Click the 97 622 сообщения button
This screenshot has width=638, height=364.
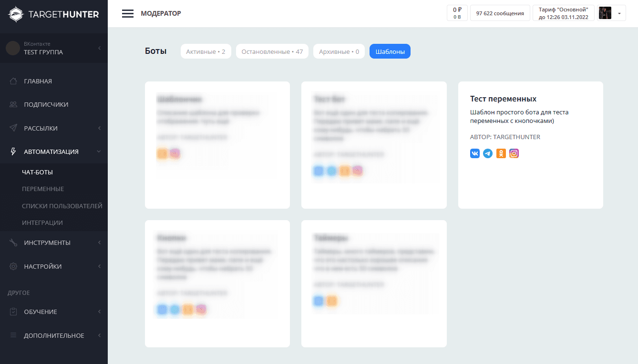click(x=500, y=13)
